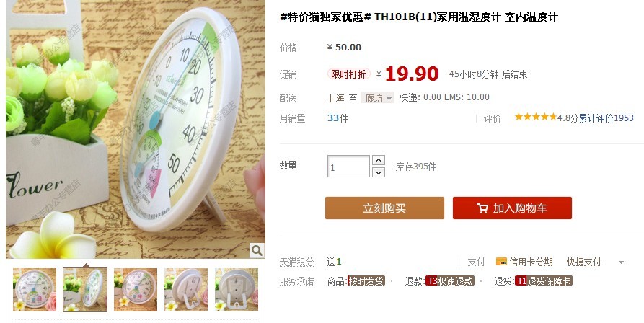Click the quantity input field
This screenshot has width=644, height=323.
click(x=349, y=167)
